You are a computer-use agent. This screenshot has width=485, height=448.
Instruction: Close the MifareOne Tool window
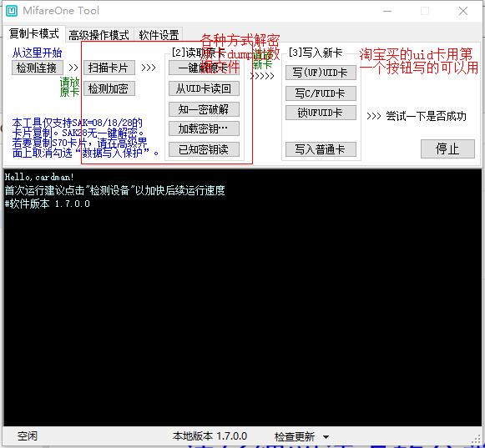[x=463, y=11]
